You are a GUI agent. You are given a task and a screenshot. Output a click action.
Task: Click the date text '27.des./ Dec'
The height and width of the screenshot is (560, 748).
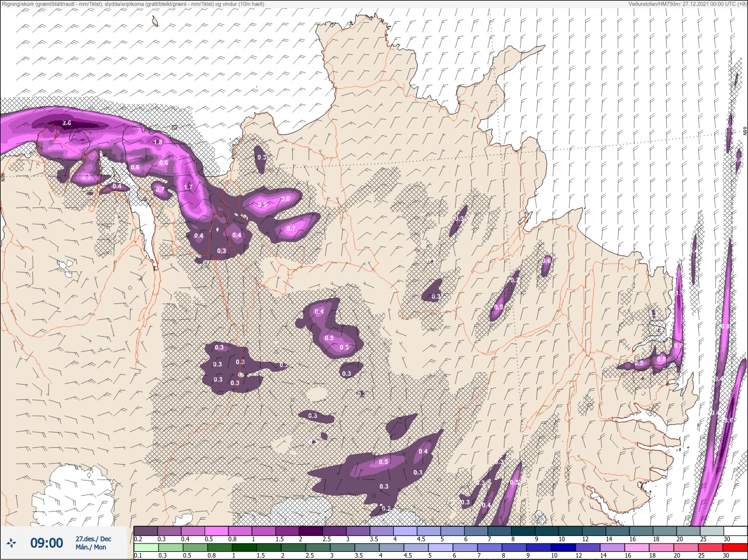click(93, 539)
